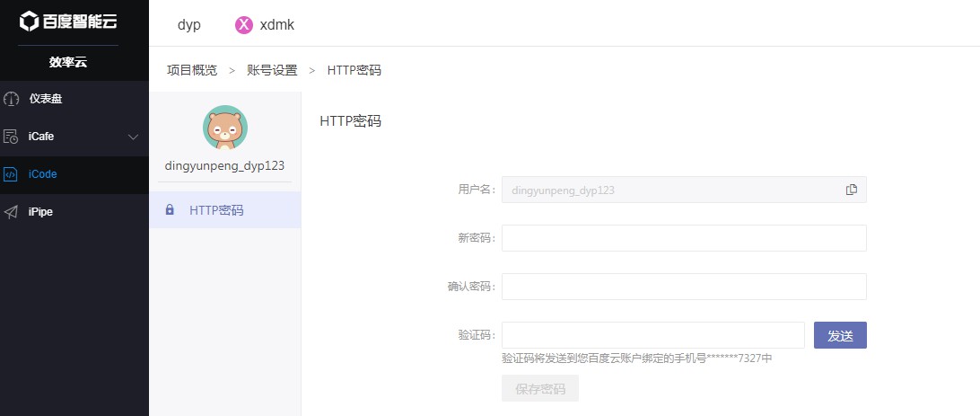Click the 保存密码 save button
The height and width of the screenshot is (416, 980).
[540, 388]
